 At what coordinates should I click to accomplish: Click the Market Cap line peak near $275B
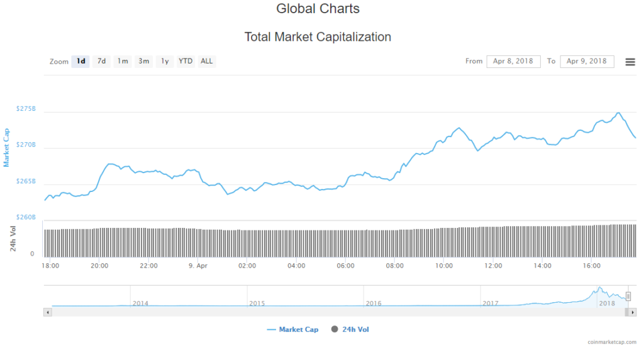[619, 113]
